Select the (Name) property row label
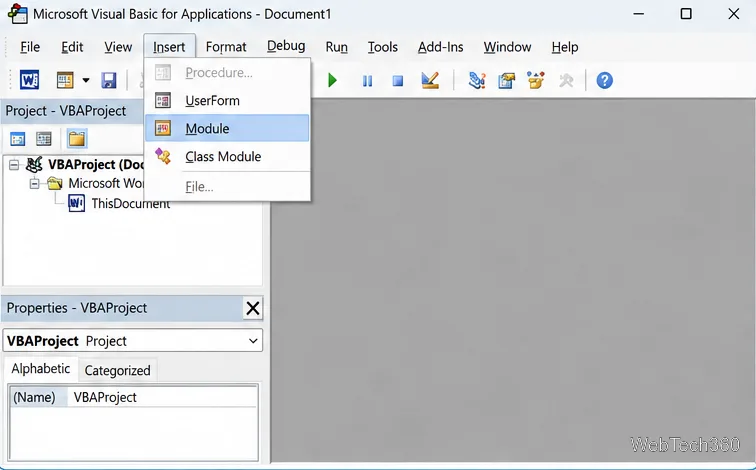The height and width of the screenshot is (470, 756). tap(34, 397)
